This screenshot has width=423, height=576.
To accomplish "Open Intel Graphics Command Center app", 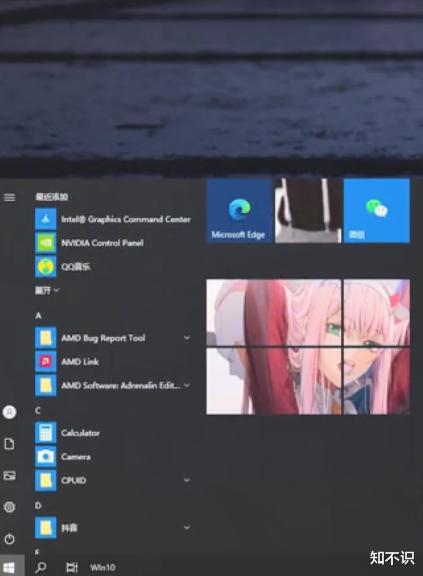I will [113, 219].
